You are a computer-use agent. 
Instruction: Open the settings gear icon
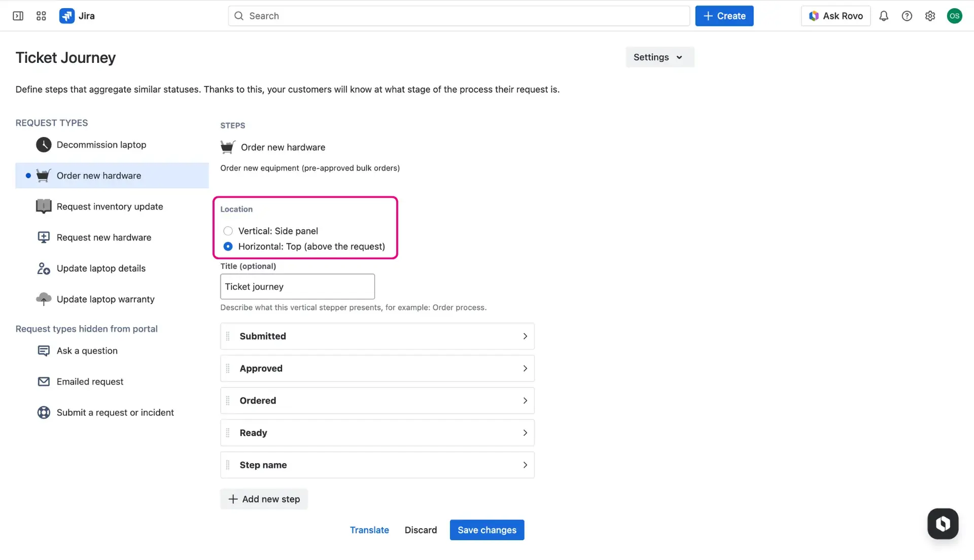[x=930, y=16]
